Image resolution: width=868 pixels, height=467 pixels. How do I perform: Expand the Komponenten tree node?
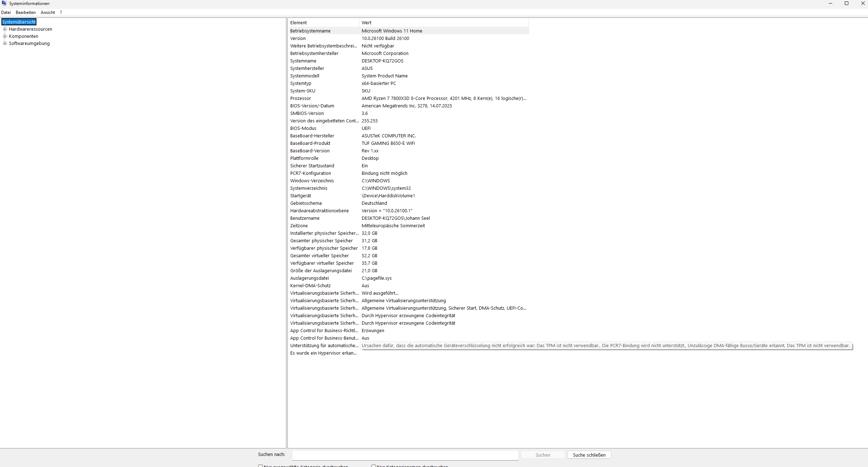point(5,36)
